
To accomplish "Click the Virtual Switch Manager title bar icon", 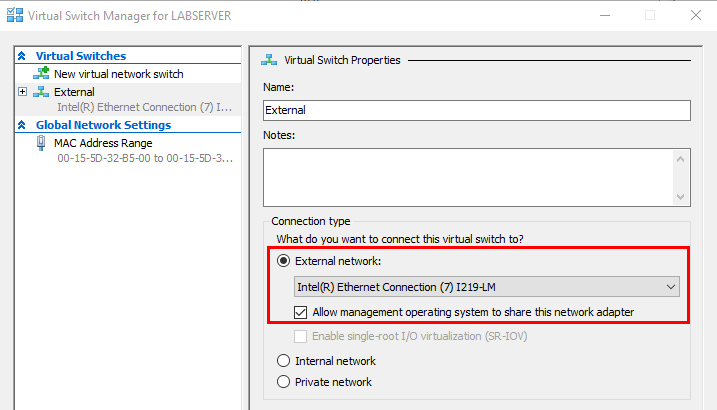I will (x=13, y=15).
